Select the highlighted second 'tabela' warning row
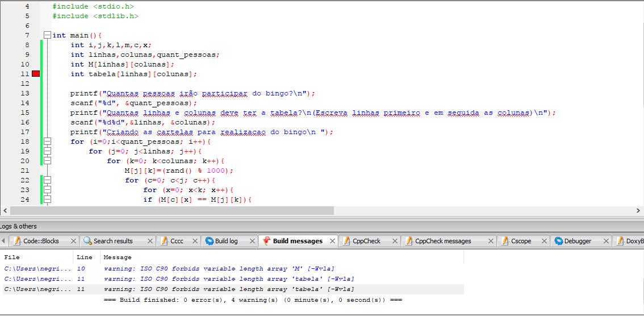Viewport: 644px width, 316px height. click(x=233, y=289)
